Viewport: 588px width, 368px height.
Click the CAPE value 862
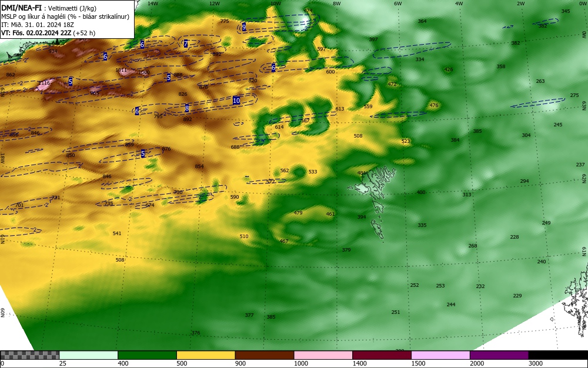(x=11, y=75)
